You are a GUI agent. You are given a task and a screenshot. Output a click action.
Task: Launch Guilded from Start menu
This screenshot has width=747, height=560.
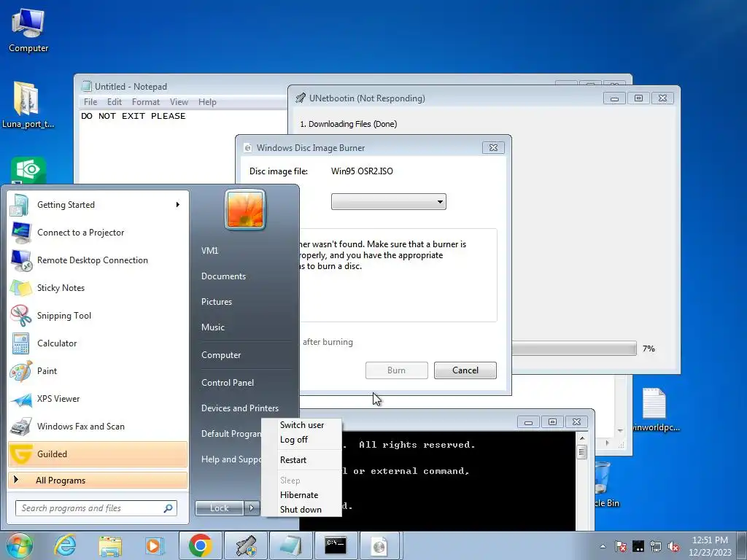98,454
